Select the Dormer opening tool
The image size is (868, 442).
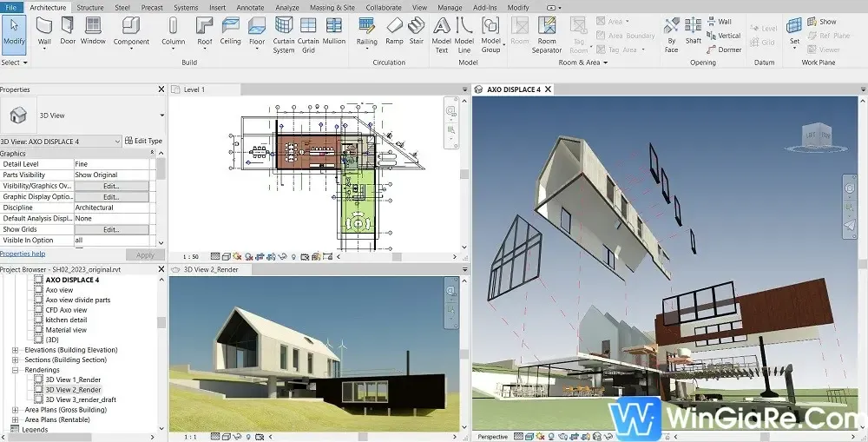coord(724,49)
